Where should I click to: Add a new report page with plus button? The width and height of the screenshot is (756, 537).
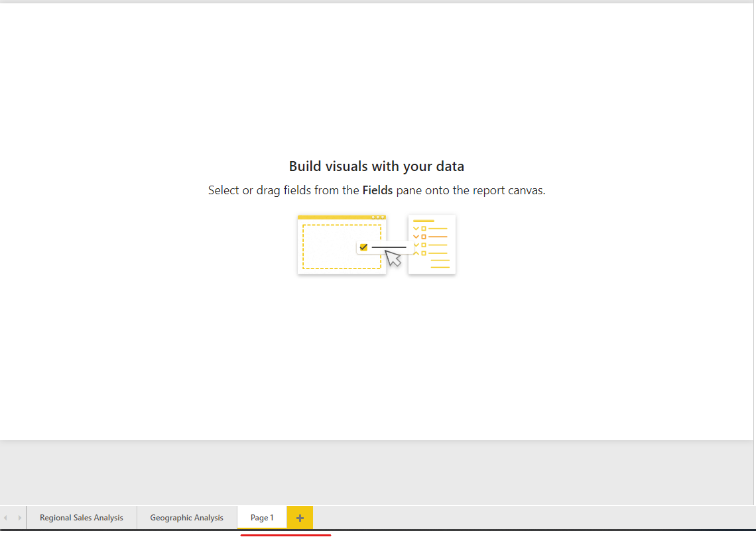(x=300, y=517)
